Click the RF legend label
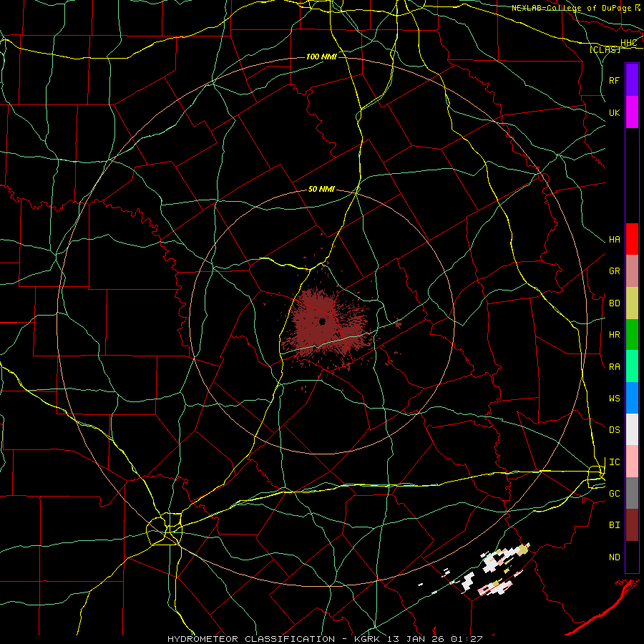644x644 pixels. 614,81
